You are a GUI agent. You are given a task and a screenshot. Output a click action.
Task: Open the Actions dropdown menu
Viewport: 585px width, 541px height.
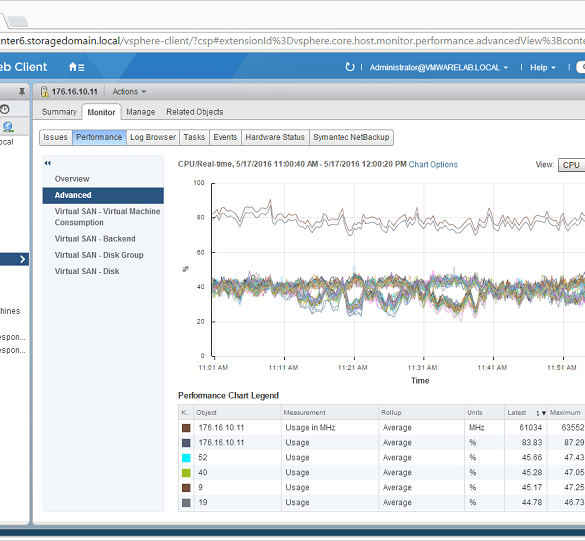tap(129, 92)
